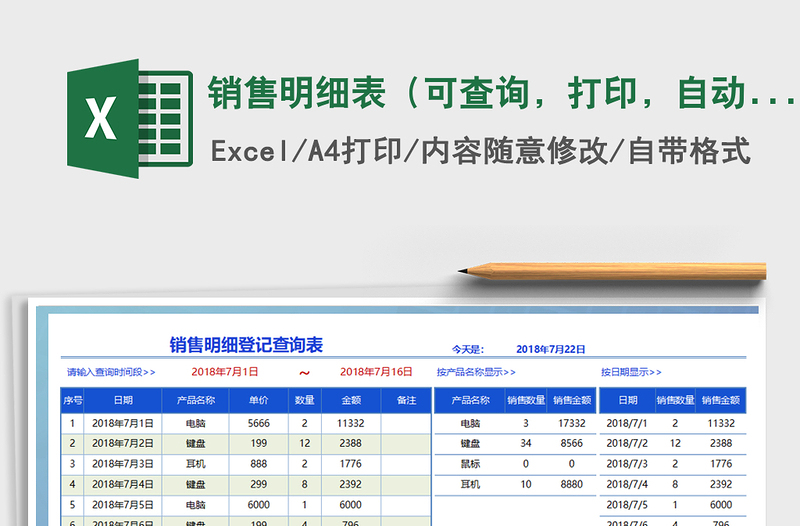This screenshot has width=800, height=526.
Task: Select 销售金额 header in the date summary table
Action: tap(720, 400)
